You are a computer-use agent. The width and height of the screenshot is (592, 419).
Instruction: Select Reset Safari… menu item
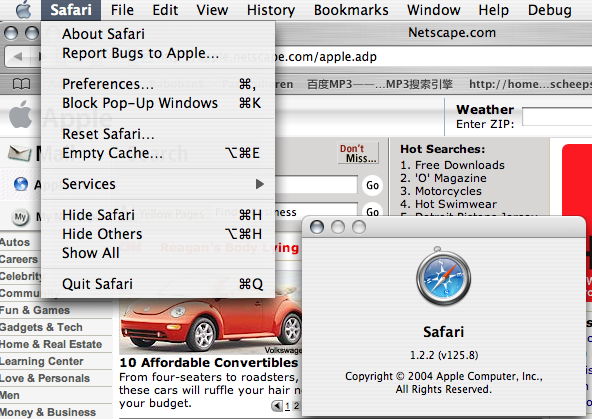tap(158, 134)
